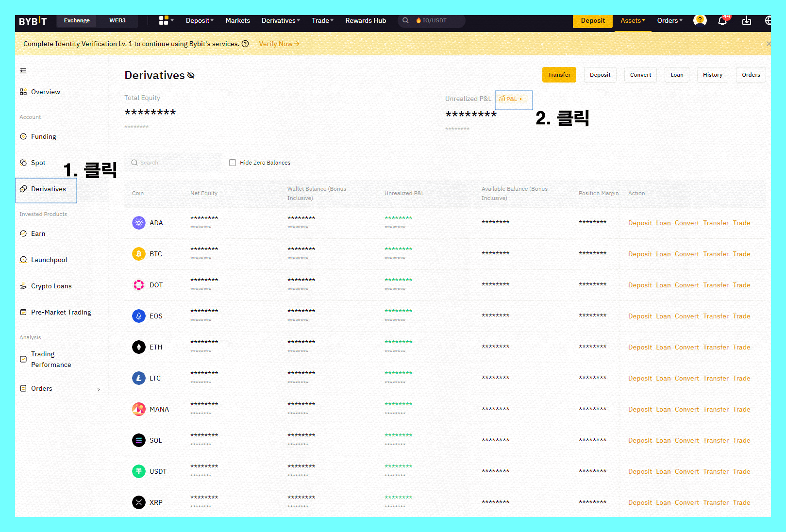Click the Launchpool sidebar icon

coord(23,260)
